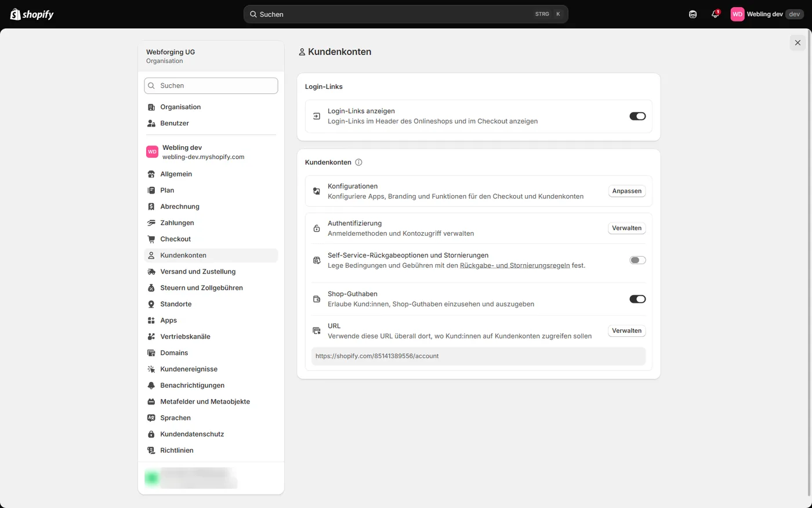Screen dimensions: 812x508
Task: Enable Self-Service-Rückgabeoptionen toggle
Action: tap(637, 260)
